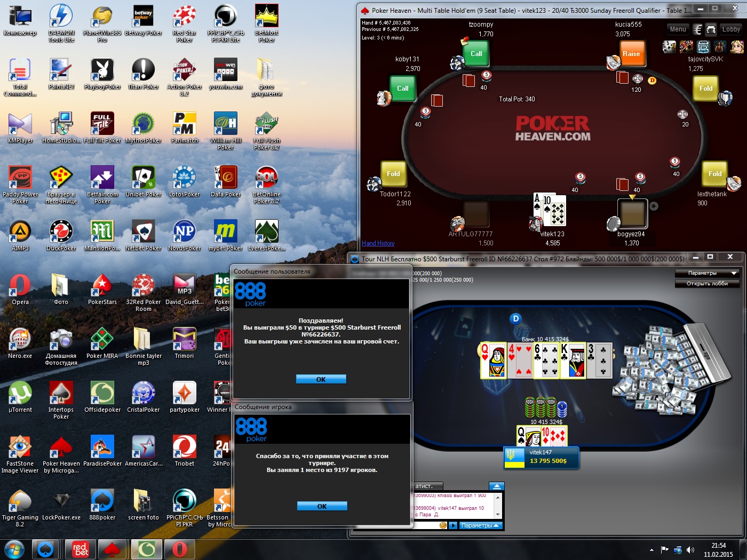Open the µTorrent desktop shortcut

click(x=20, y=397)
